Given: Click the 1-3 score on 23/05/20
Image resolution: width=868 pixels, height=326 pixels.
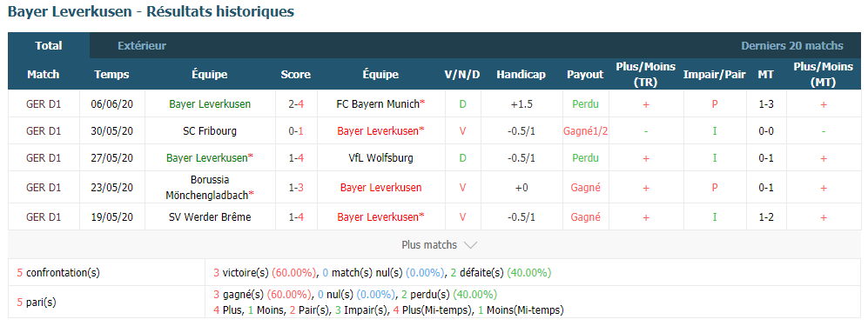Looking at the screenshot, I should point(296,187).
